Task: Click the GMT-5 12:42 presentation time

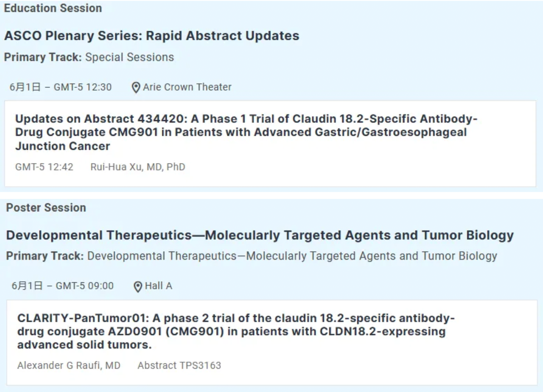Action: pyautogui.click(x=44, y=167)
